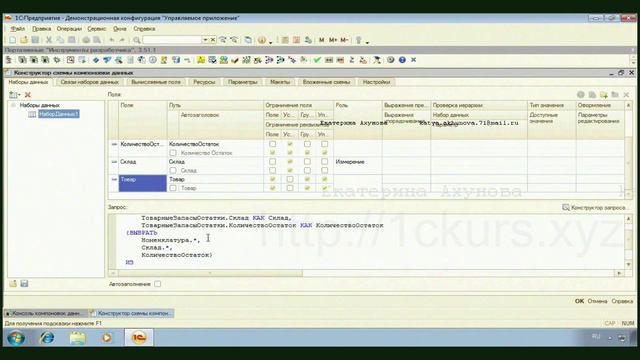Click the Open file toolbar icon
The height and width of the screenshot is (360, 640).
point(24,40)
